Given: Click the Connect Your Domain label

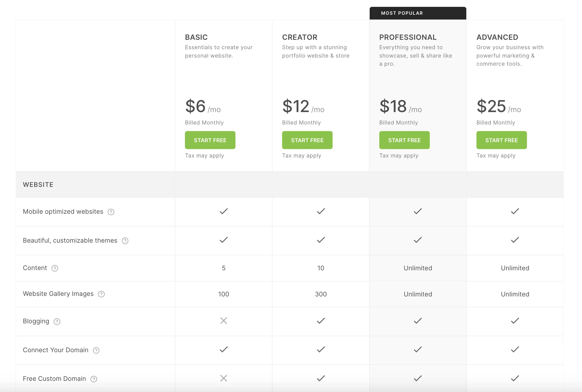Looking at the screenshot, I should tap(56, 350).
